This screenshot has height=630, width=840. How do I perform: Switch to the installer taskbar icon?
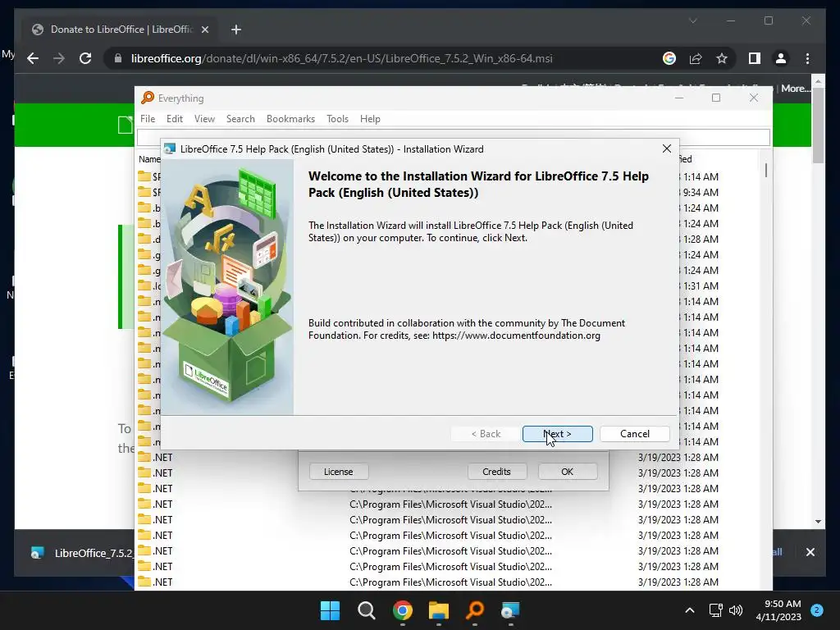pyautogui.click(x=510, y=610)
